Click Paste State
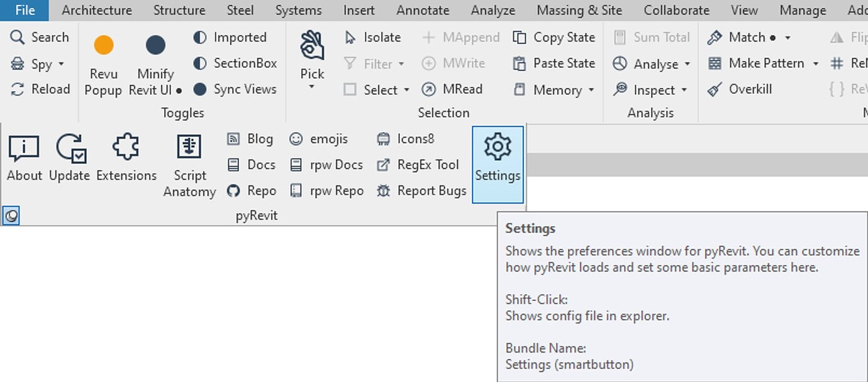 pos(554,63)
